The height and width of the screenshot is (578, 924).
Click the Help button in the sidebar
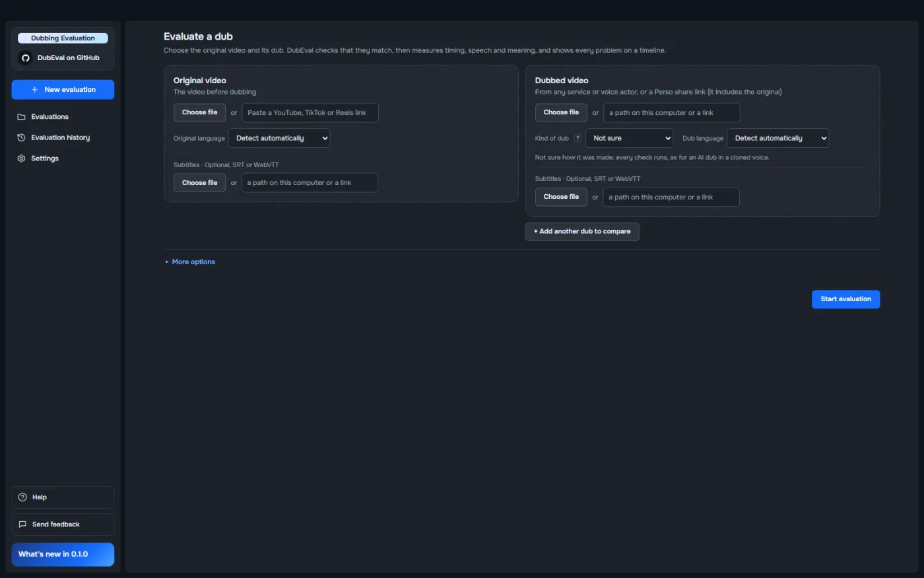click(x=63, y=497)
